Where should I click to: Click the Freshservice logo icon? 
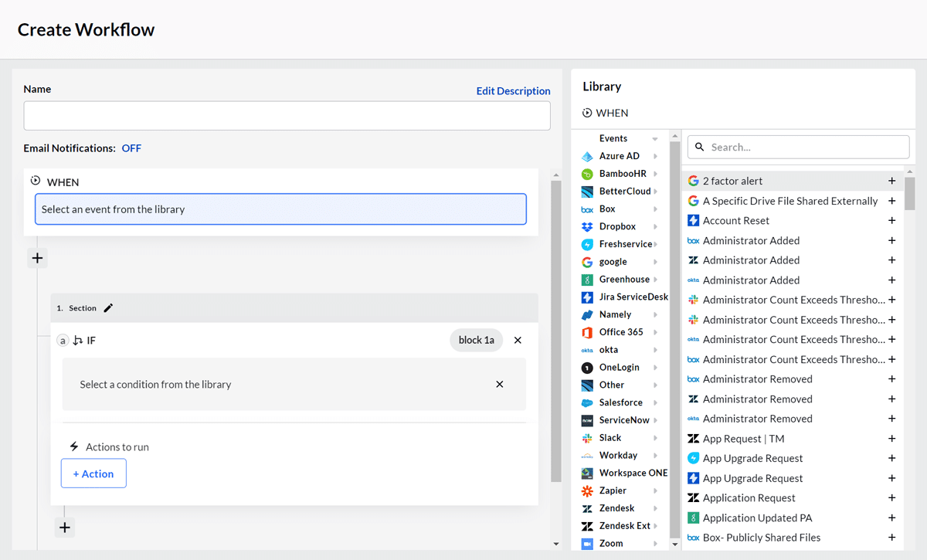tap(587, 244)
